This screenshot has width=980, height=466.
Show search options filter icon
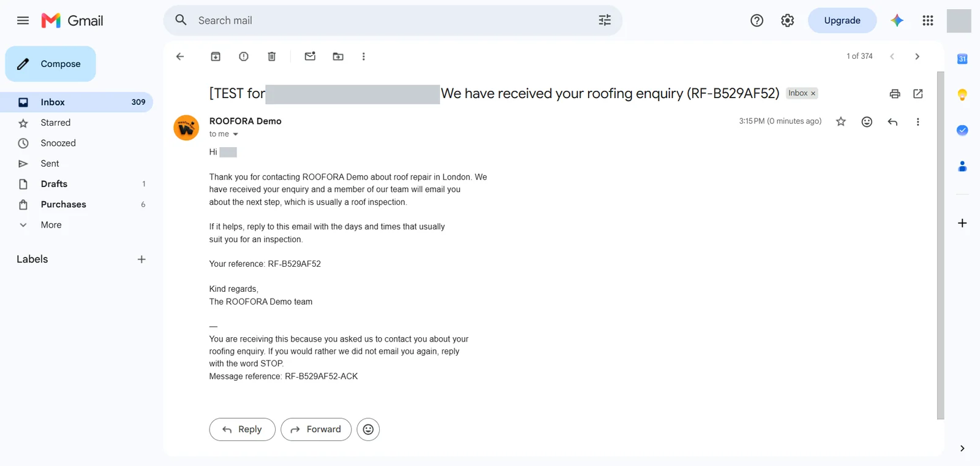(605, 20)
